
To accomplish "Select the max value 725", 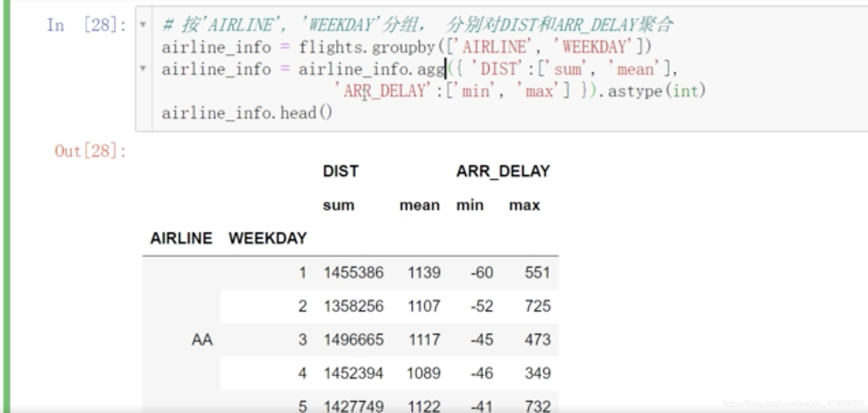I will pyautogui.click(x=537, y=306).
